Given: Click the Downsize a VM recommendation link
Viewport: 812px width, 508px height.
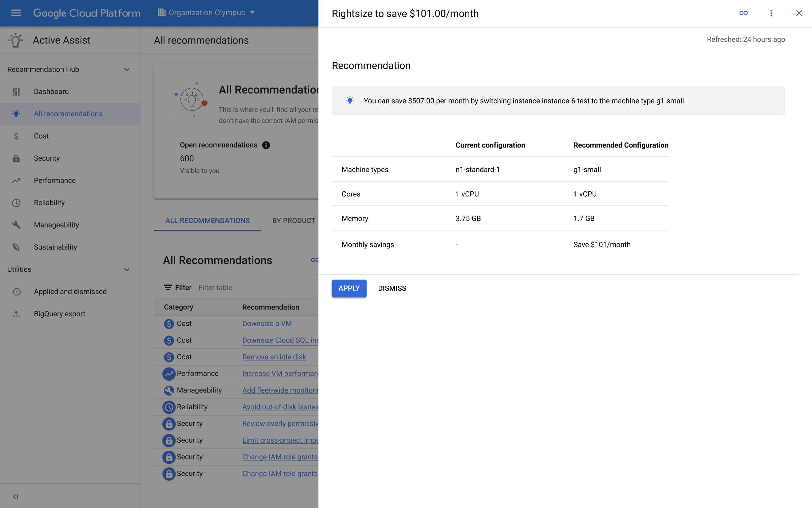Looking at the screenshot, I should [x=267, y=324].
